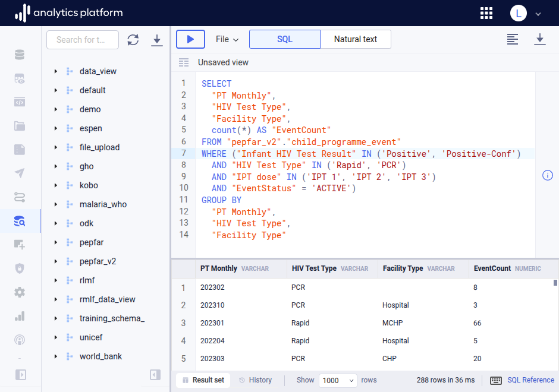Expand the unicef schema arrow
This screenshot has width=559, height=392.
(56, 337)
